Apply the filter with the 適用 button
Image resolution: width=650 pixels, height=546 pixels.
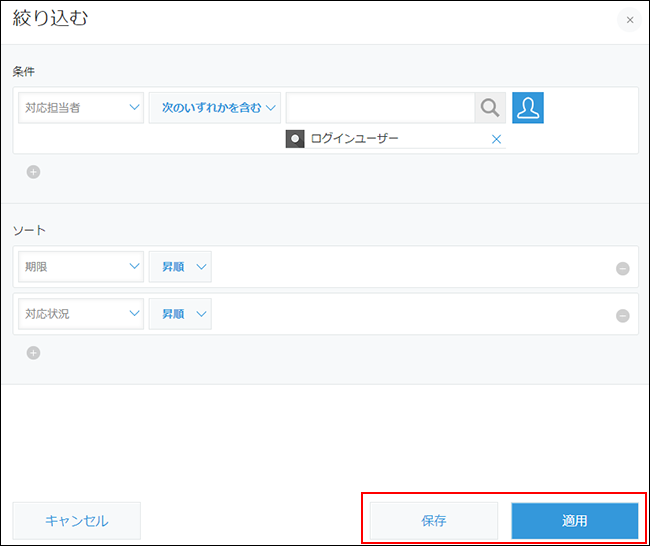tap(574, 521)
